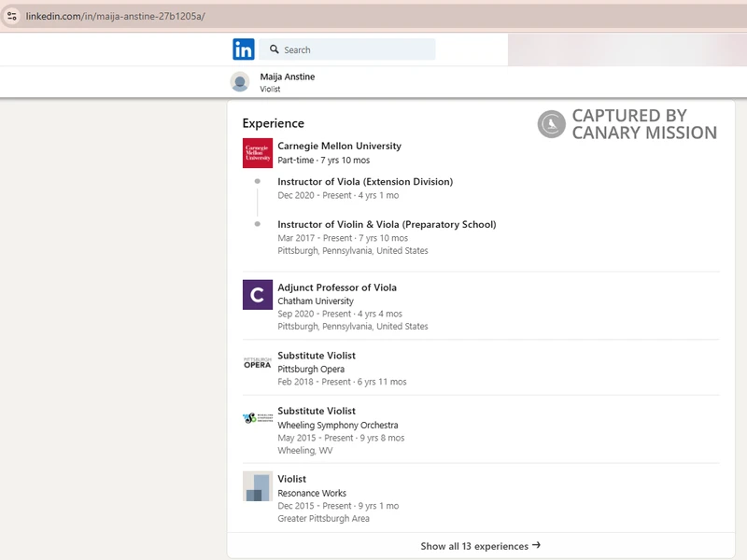Select Instructor of Viola (Extension Division) entry
Viewport: 747px width, 560px height.
pyautogui.click(x=365, y=181)
